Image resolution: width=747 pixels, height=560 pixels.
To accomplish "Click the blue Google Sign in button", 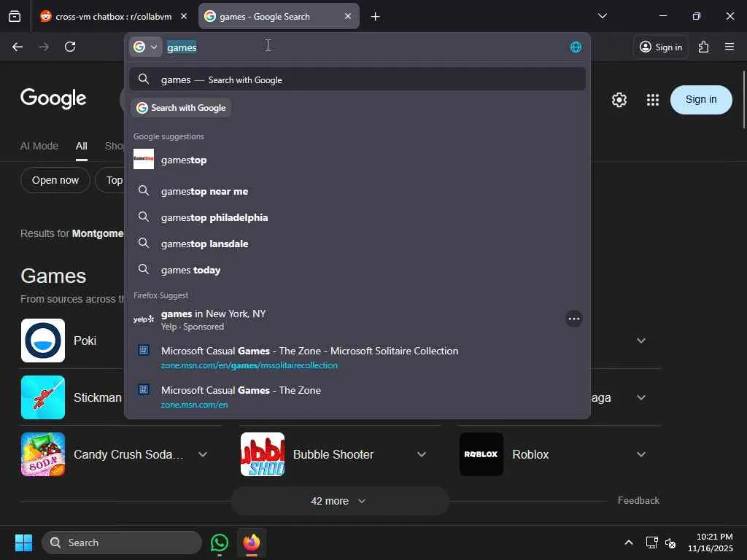I will tap(701, 99).
